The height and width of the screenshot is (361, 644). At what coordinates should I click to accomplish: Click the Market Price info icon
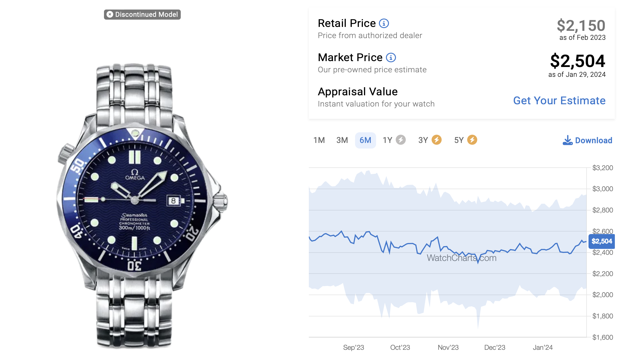coord(391,57)
